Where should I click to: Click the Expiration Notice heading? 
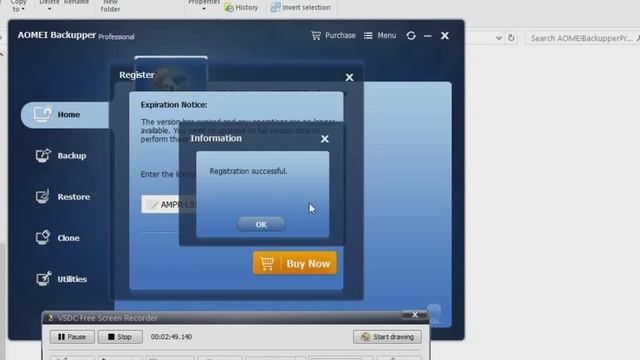pos(174,105)
